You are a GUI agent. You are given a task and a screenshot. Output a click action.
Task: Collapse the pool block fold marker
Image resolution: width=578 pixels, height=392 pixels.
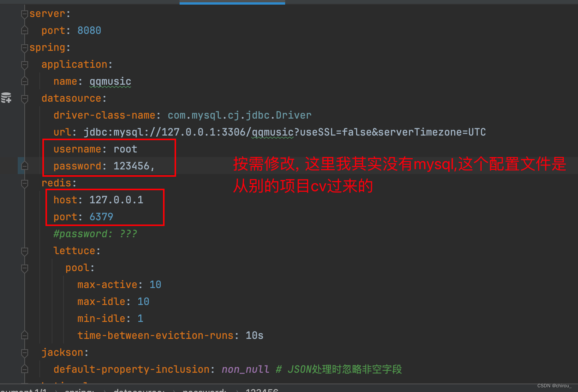(25, 268)
